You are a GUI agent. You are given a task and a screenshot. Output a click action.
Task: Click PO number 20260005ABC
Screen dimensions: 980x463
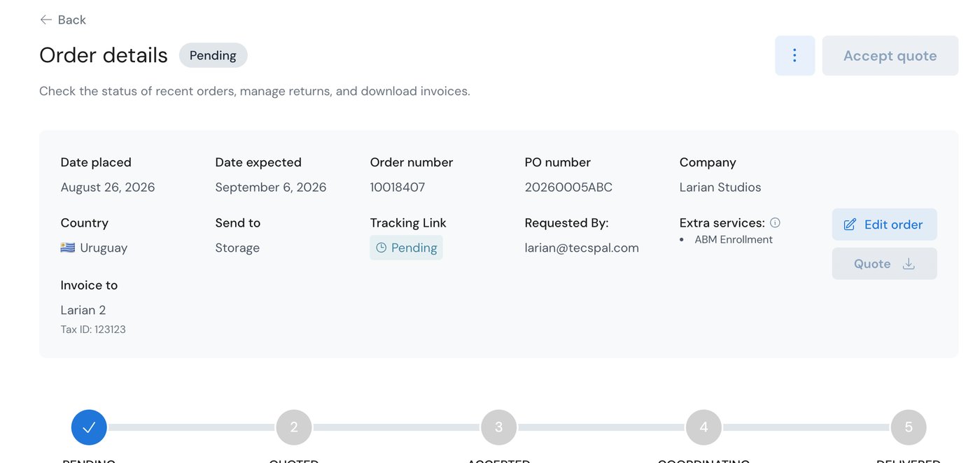tap(568, 187)
